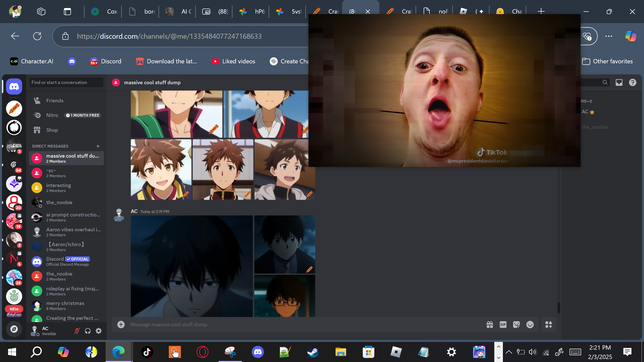Show hidden system tray icons
The image size is (644, 362).
point(509,352)
